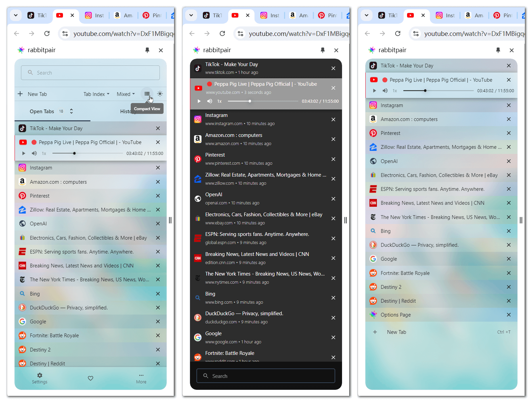Screen dimensions: 532x403
Task: Select Destiny 2 row in right panel
Action: coord(441,287)
